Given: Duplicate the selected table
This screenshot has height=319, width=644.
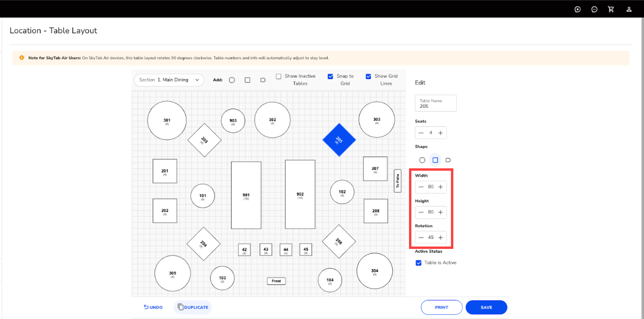Looking at the screenshot, I should pos(193,308).
